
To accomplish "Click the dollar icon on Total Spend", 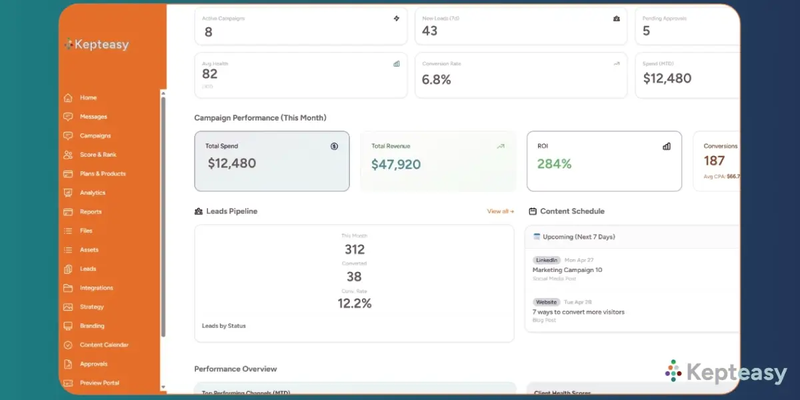I will (334, 146).
